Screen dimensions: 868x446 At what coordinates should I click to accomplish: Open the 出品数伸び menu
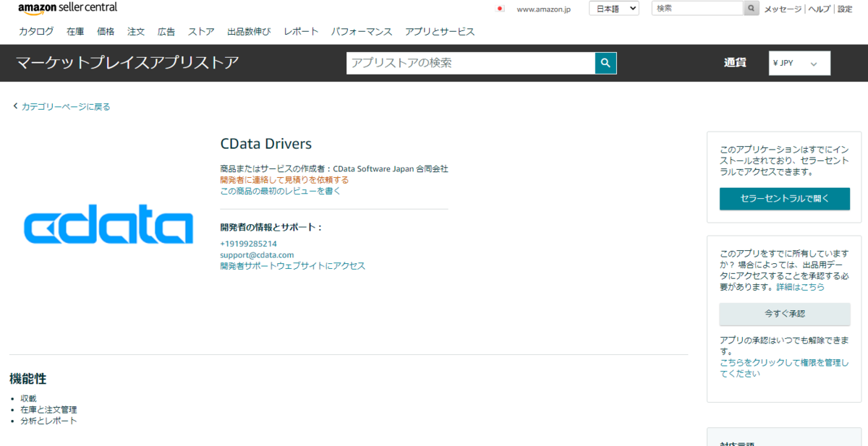pyautogui.click(x=249, y=32)
